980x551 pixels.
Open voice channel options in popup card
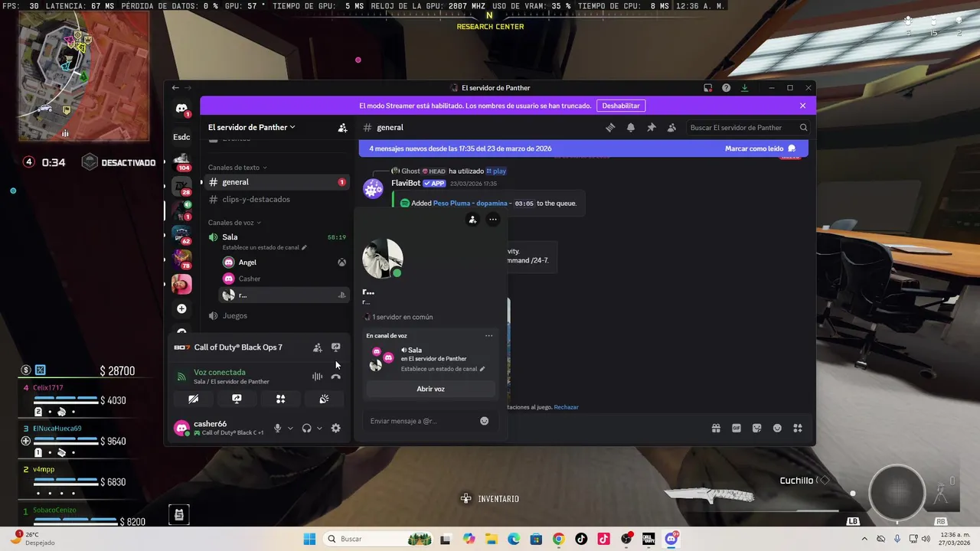(488, 335)
